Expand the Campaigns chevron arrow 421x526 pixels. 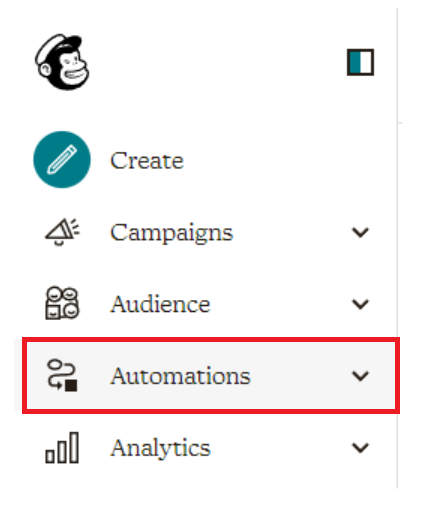pos(360,232)
